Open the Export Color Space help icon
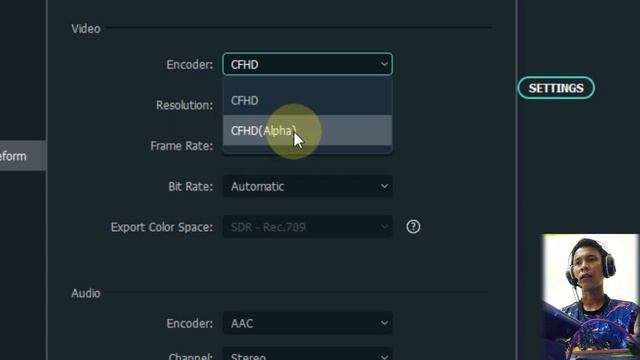 tap(413, 227)
